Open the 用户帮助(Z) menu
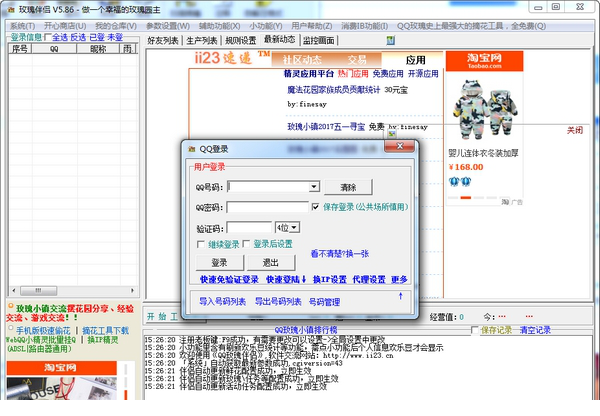The width and height of the screenshot is (600, 416). pos(312,26)
